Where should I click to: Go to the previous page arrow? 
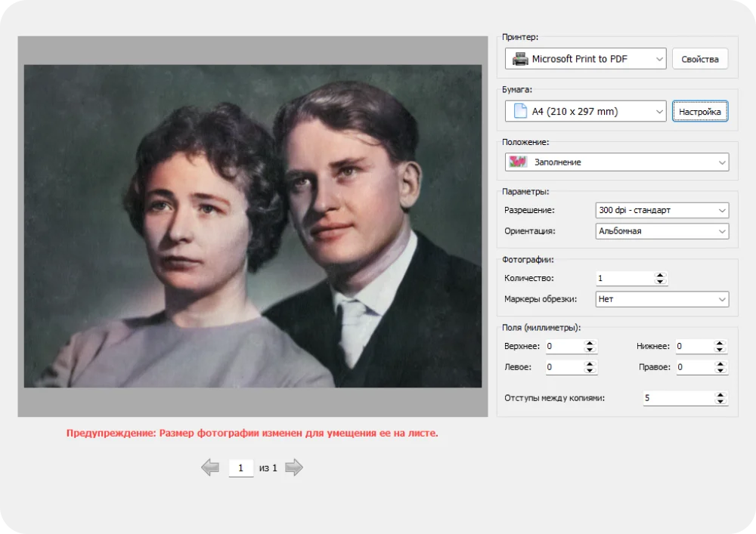pyautogui.click(x=210, y=468)
